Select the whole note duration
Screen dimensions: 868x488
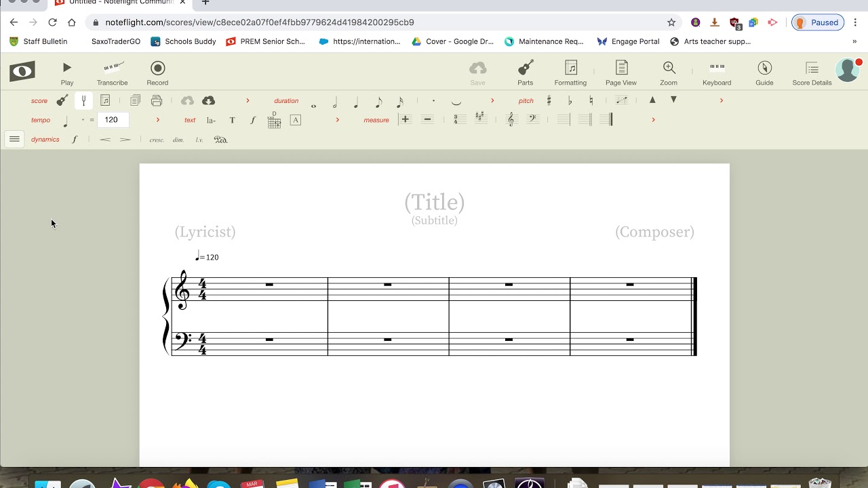313,106
